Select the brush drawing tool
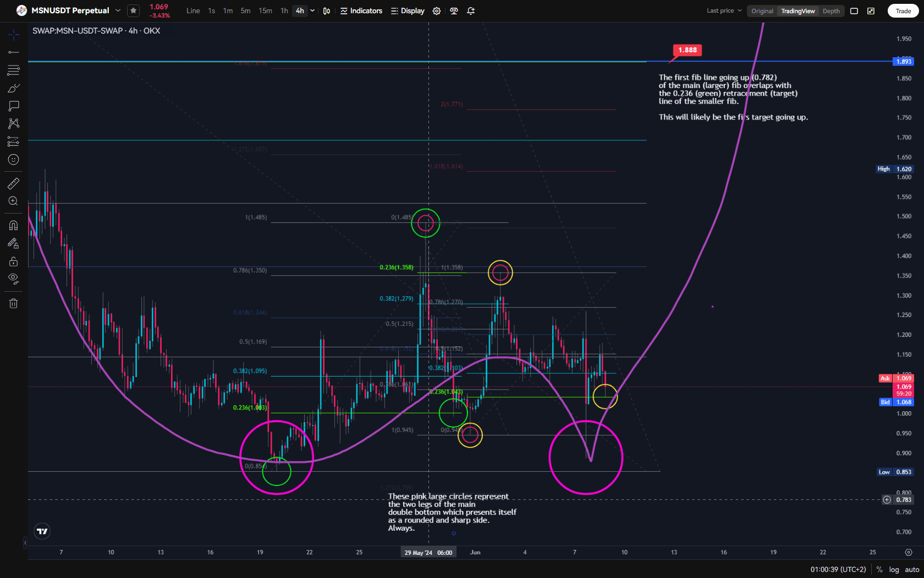Screen dimensions: 924x578 click(14, 88)
